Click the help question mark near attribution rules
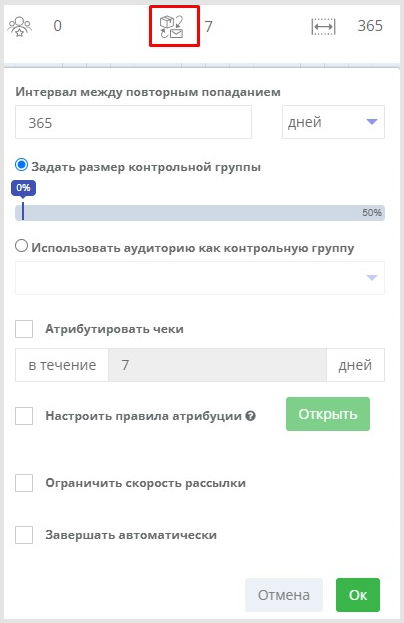This screenshot has width=404, height=623. pyautogui.click(x=250, y=416)
